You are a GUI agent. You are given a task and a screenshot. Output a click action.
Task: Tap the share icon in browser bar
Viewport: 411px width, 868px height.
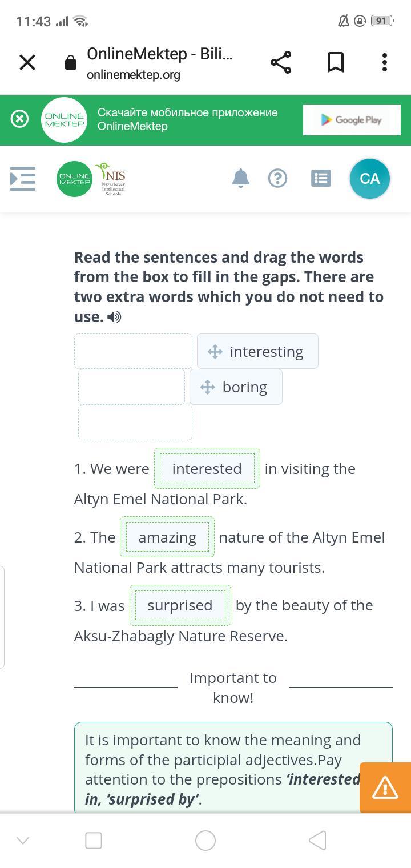[x=281, y=62]
